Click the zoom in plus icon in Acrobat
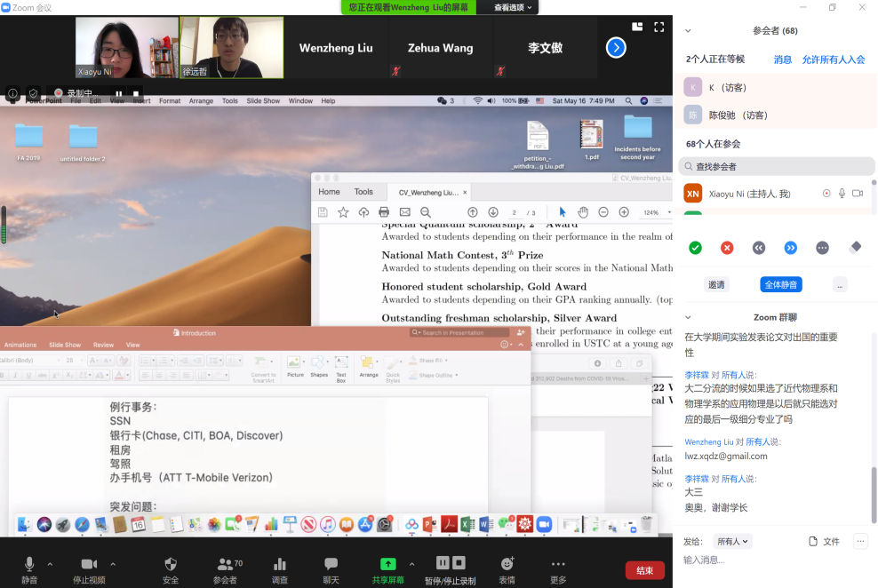This screenshot has width=878, height=588. 624,212
